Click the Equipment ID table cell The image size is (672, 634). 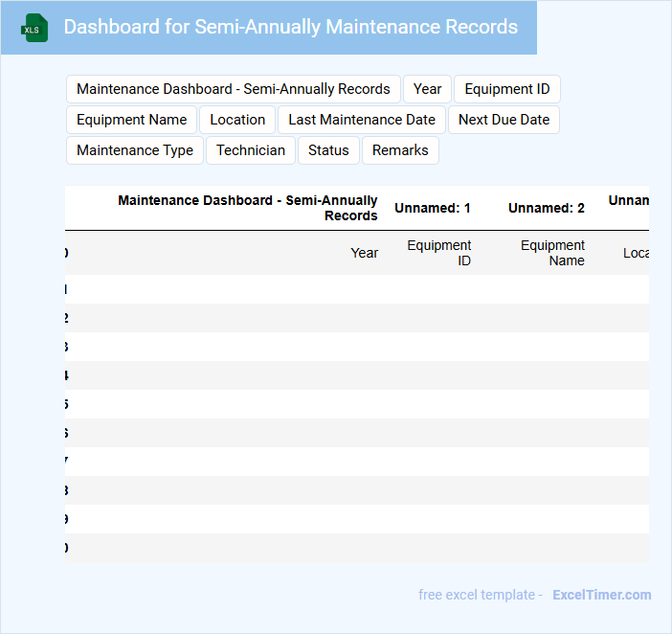(439, 253)
